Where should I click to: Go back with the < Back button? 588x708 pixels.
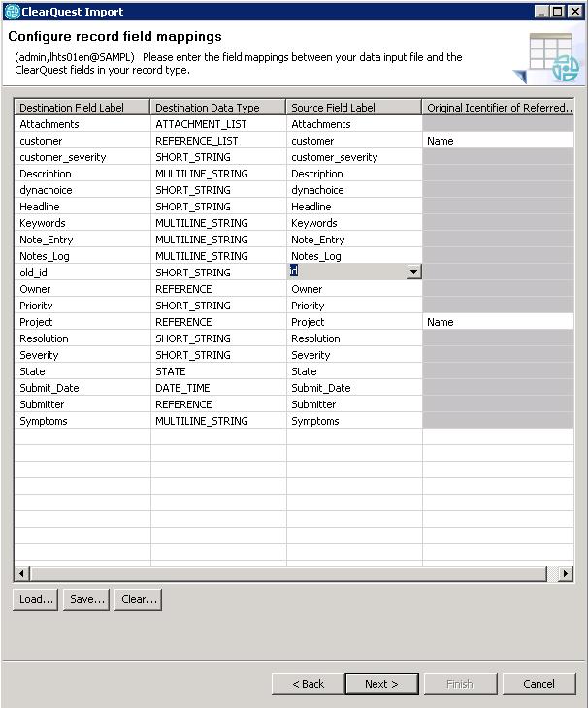point(308,684)
